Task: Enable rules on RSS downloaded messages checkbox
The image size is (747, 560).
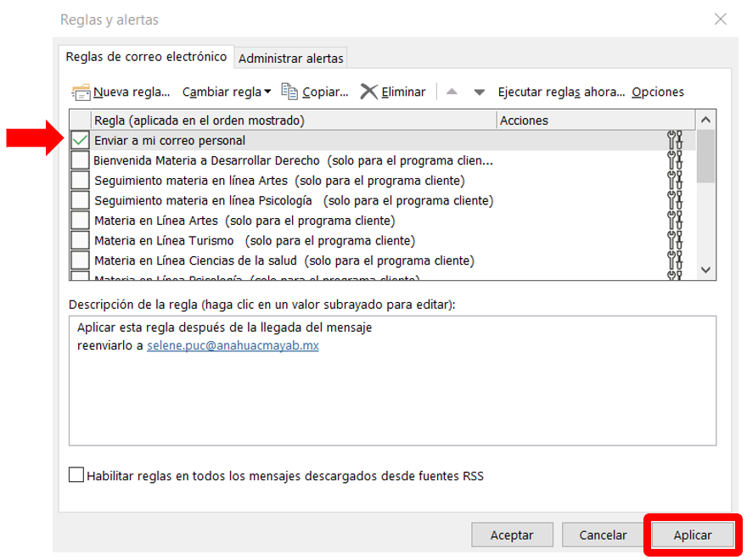Action: (76, 475)
